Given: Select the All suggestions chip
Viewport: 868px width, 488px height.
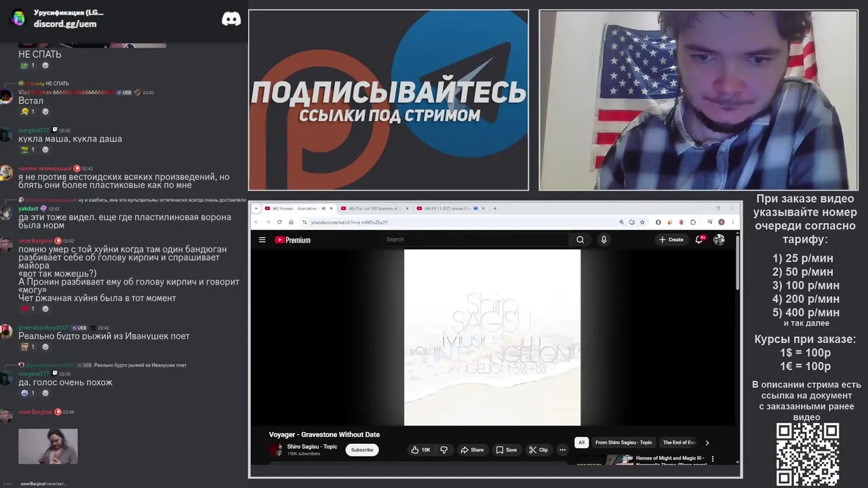Looking at the screenshot, I should pyautogui.click(x=581, y=443).
